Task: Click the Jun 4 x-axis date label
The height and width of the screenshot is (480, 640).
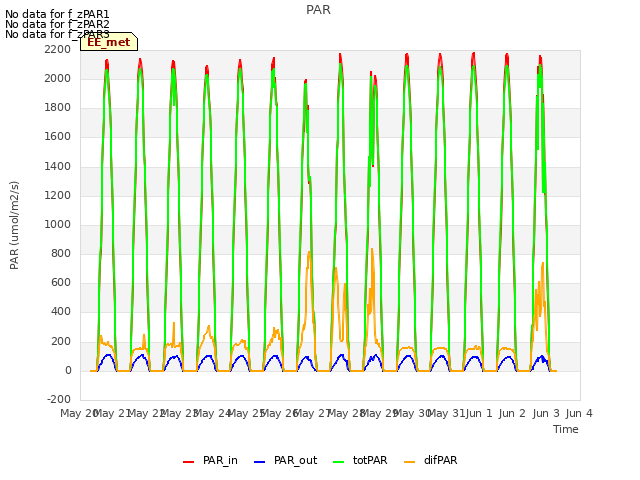Action: (x=579, y=413)
